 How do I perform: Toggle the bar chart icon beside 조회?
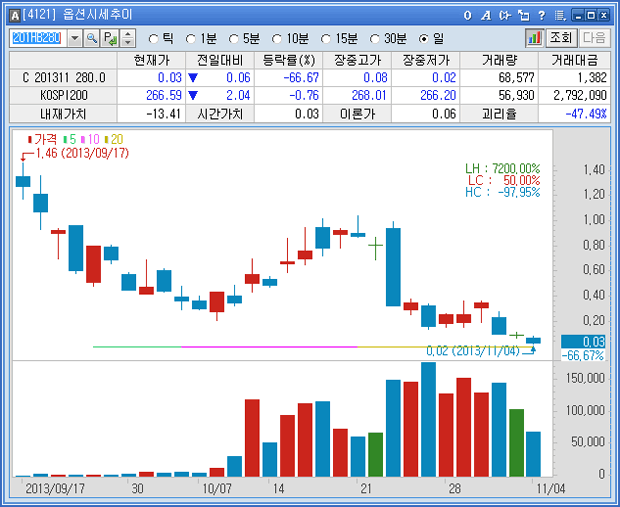tap(534, 37)
